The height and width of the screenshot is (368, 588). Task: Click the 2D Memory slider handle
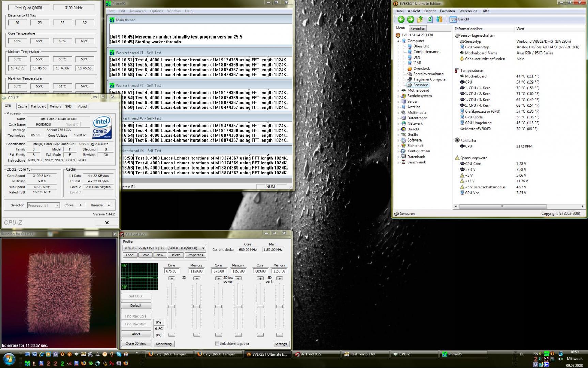point(197,307)
